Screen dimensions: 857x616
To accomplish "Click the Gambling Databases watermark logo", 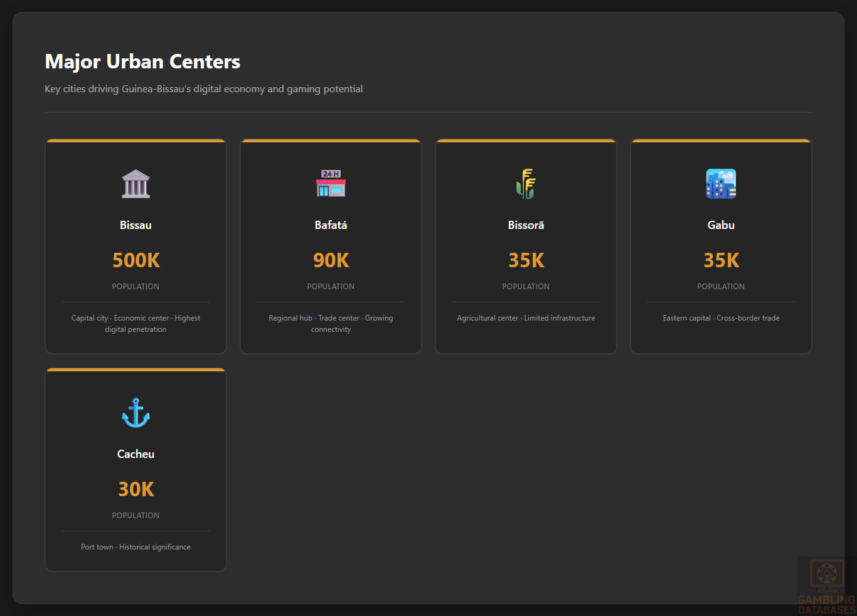I will (826, 586).
